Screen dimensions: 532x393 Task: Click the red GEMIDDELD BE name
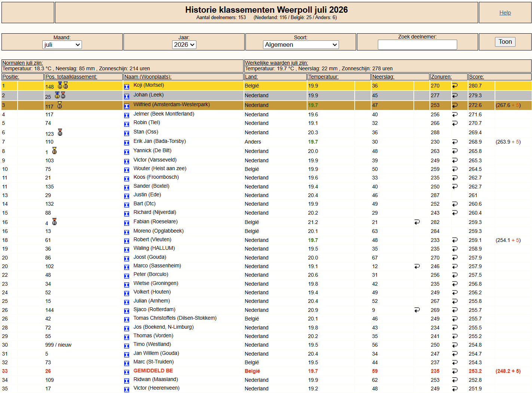click(x=153, y=371)
